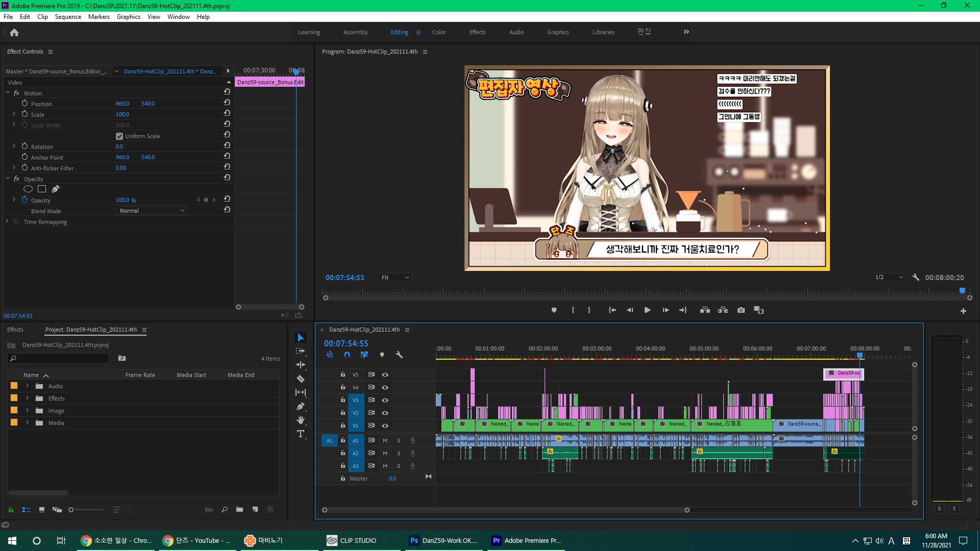Open the Sequence menu
Screen dimensions: 980x551
(x=68, y=17)
